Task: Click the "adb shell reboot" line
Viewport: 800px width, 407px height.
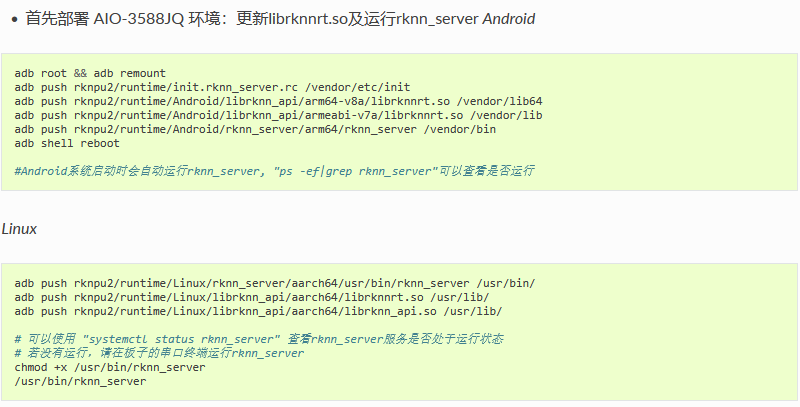Action: (x=67, y=143)
